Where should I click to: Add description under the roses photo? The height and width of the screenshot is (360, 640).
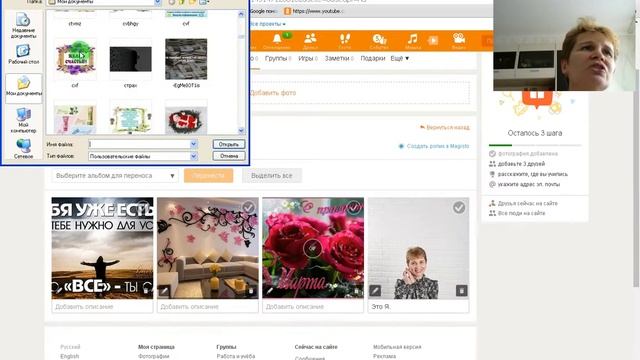(x=313, y=307)
